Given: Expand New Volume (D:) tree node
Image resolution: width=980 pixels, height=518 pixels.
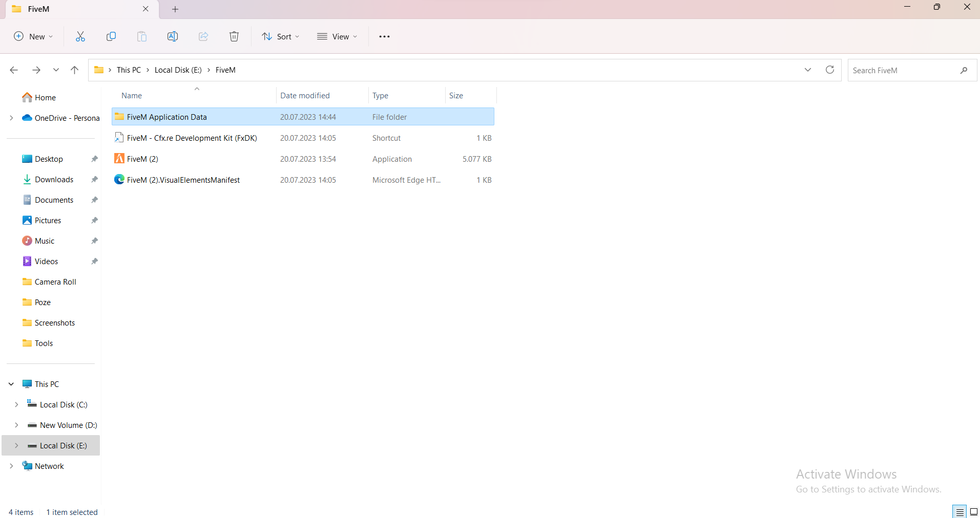Looking at the screenshot, I should (x=16, y=425).
